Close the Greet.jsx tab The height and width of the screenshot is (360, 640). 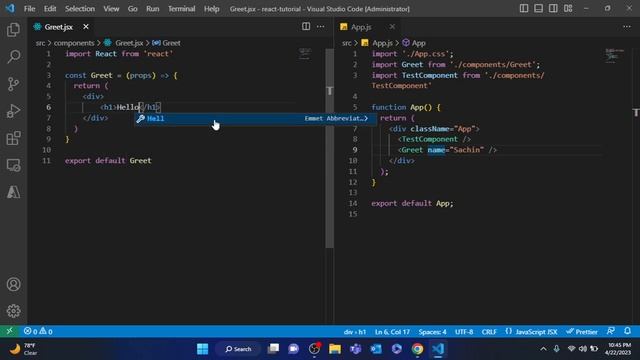[x=86, y=27]
